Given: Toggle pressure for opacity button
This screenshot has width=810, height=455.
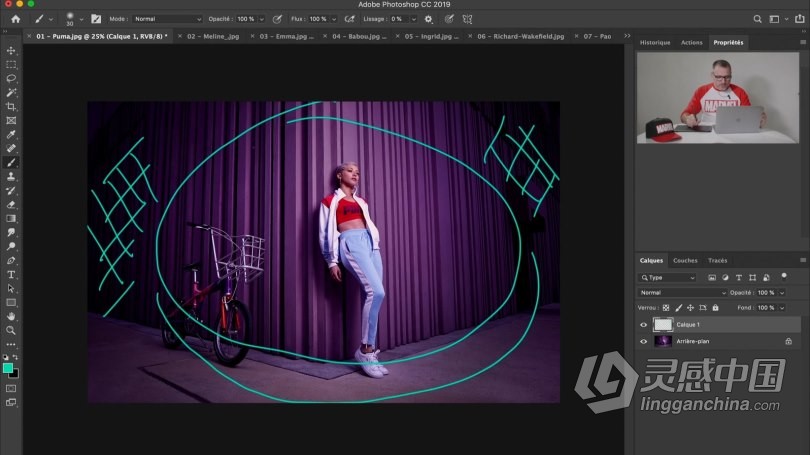Looking at the screenshot, I should point(277,19).
